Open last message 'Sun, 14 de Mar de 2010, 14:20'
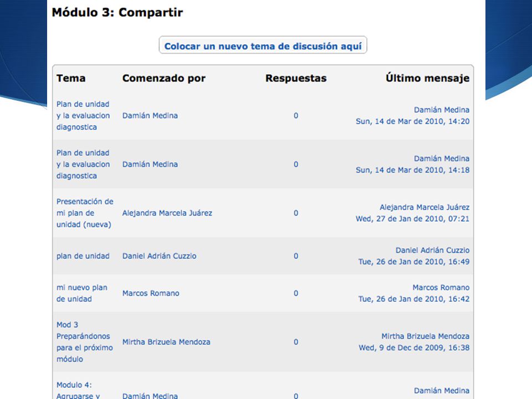The image size is (532, 399). tap(412, 121)
